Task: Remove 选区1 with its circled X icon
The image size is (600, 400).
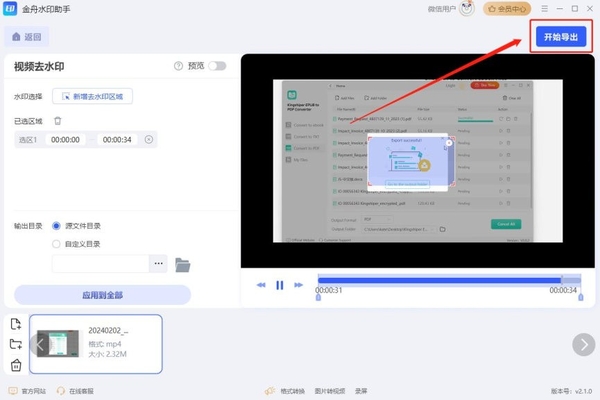Action: 149,140
